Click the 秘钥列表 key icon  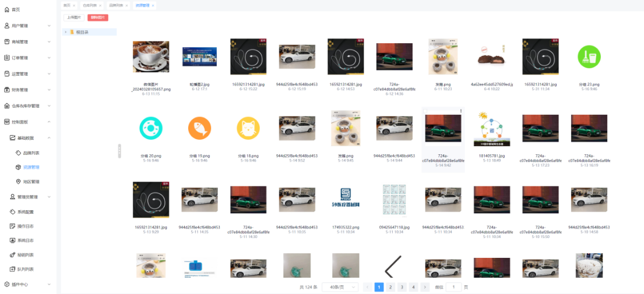(12, 254)
